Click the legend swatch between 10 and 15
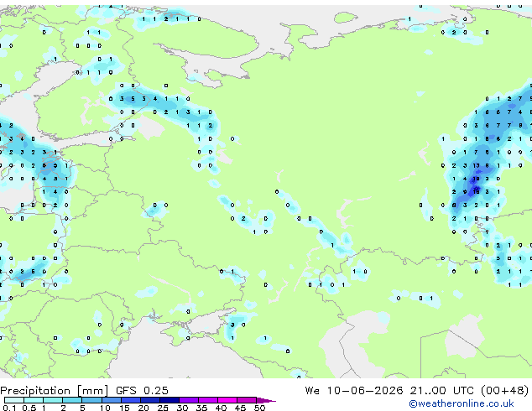532x411 pixels. (x=112, y=400)
